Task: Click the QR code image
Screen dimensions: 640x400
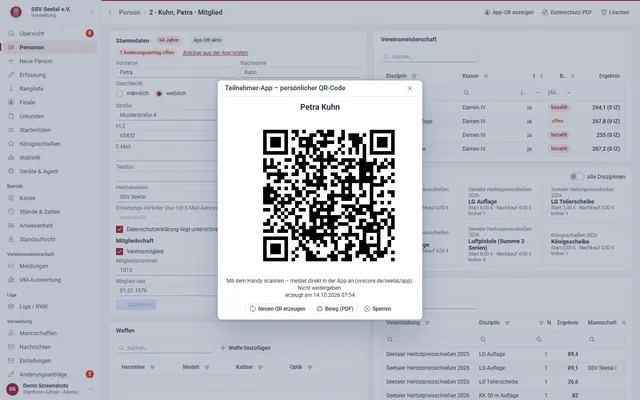Action: [x=329, y=196]
